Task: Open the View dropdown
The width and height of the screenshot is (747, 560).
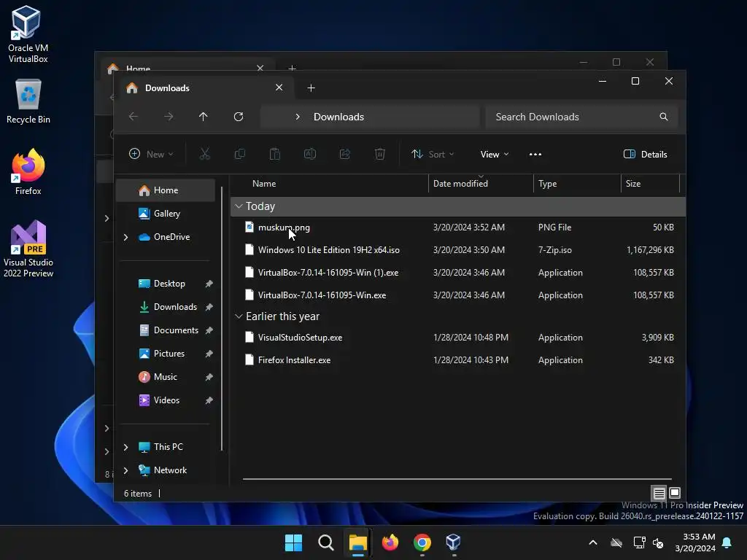Action: [x=495, y=155]
